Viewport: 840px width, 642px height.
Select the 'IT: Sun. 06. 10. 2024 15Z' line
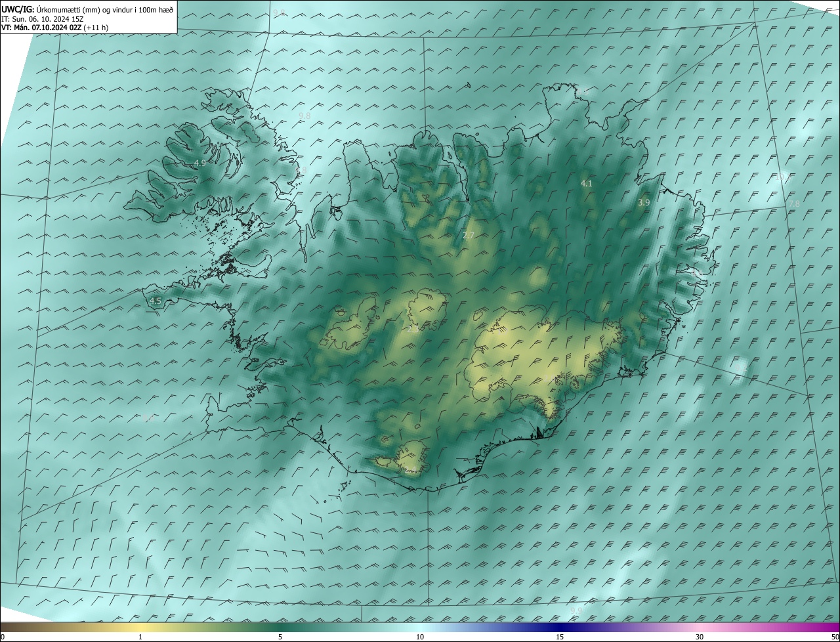(x=43, y=19)
